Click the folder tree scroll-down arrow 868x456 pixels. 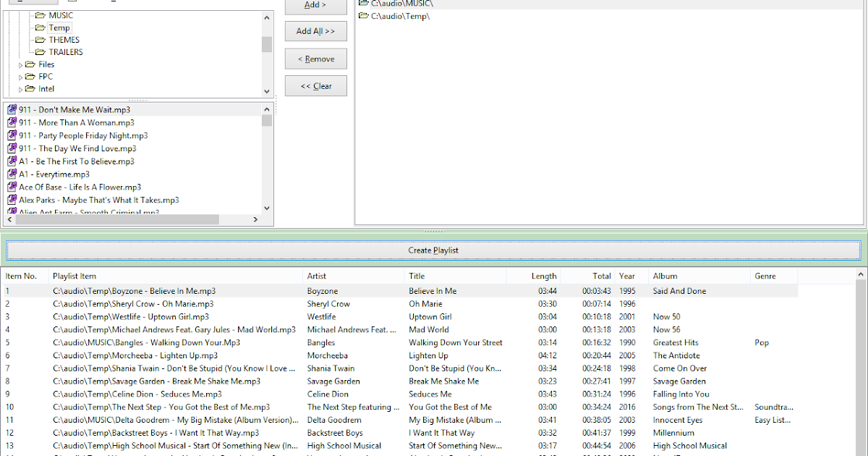pos(267,91)
